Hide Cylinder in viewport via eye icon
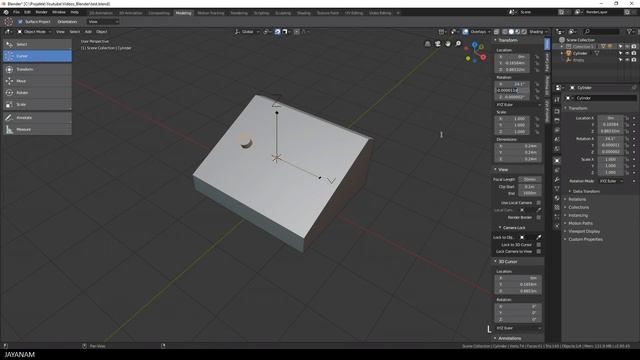640x360 pixels. tap(627, 53)
